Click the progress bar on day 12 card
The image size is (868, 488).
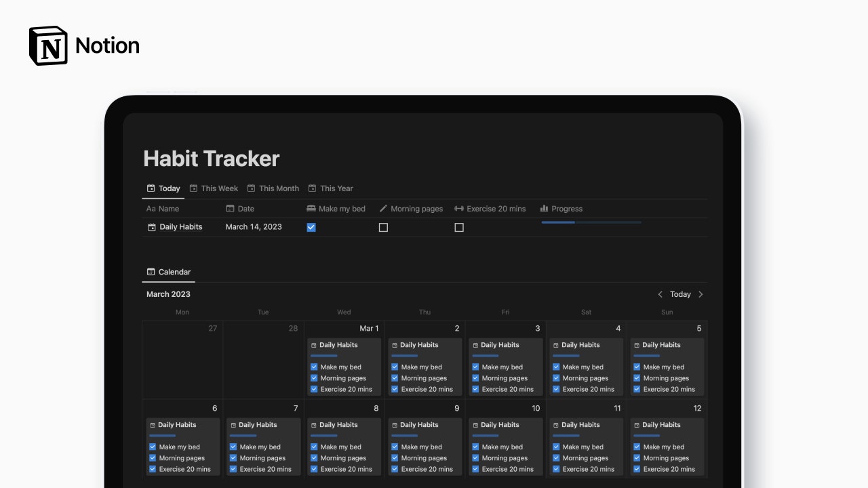click(647, 435)
